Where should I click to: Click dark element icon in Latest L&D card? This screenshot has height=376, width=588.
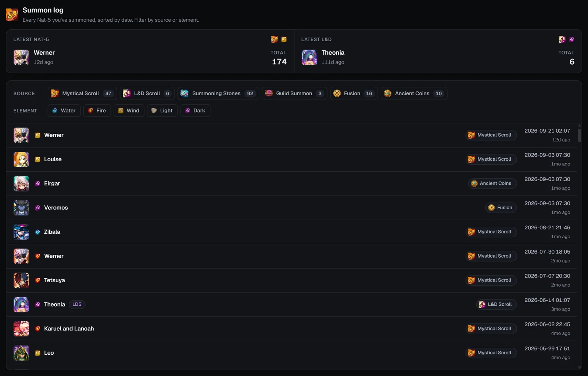(571, 39)
